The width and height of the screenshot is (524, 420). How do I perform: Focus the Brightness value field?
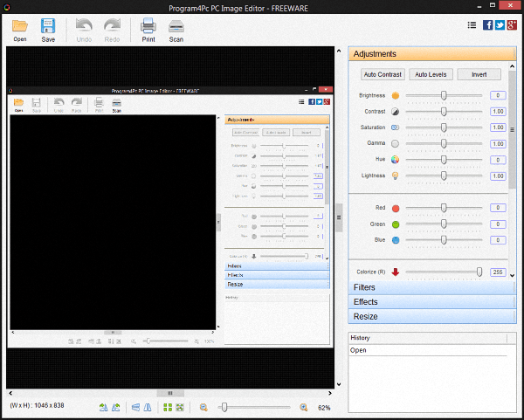point(498,95)
